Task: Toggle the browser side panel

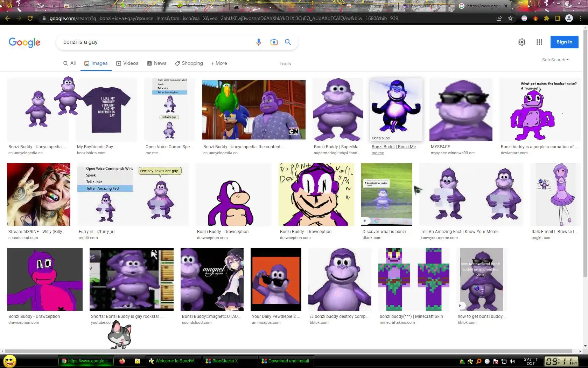Action: tap(558, 18)
